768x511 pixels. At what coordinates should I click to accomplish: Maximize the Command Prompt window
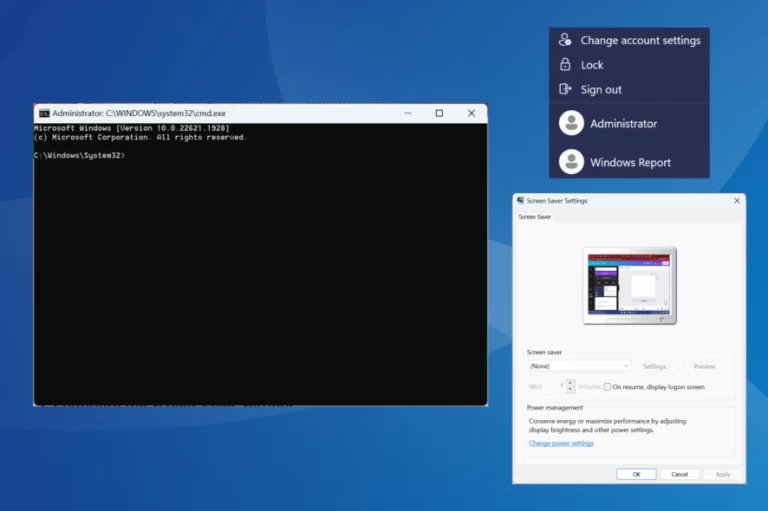coord(439,113)
